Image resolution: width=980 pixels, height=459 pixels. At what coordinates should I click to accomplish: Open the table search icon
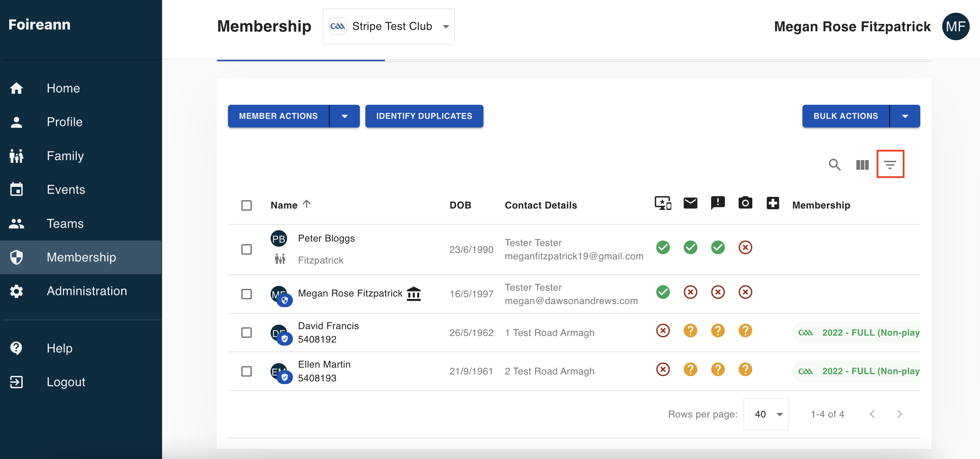pos(835,165)
